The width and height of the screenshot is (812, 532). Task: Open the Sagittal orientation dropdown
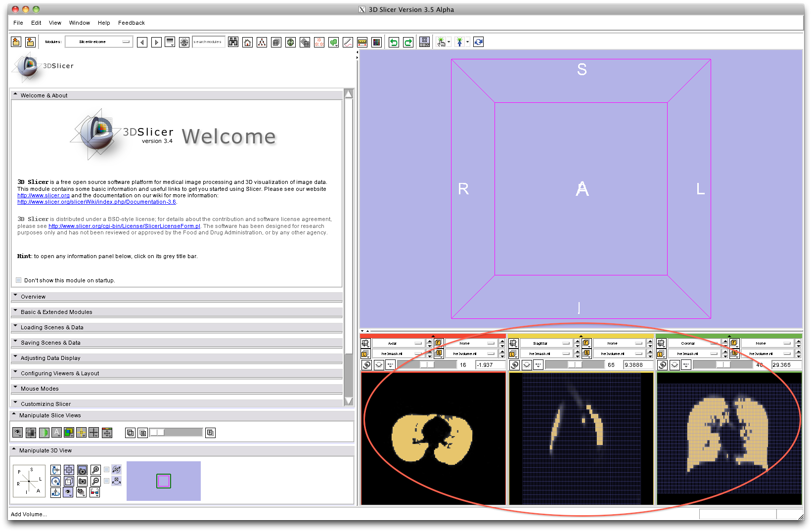coord(546,343)
